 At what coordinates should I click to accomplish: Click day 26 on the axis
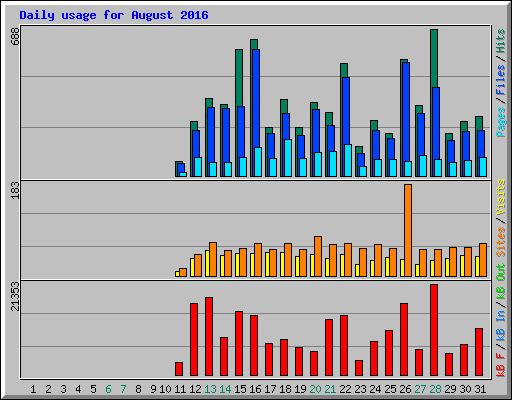(x=405, y=389)
